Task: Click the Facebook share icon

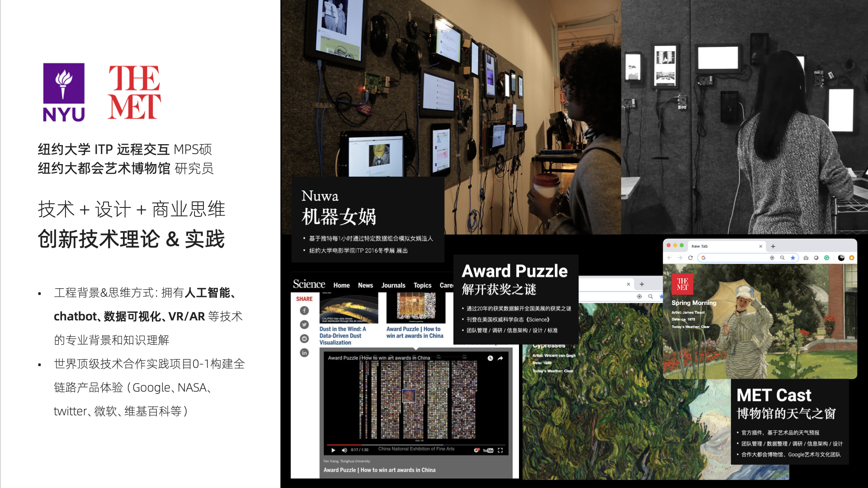Action: 304,310
